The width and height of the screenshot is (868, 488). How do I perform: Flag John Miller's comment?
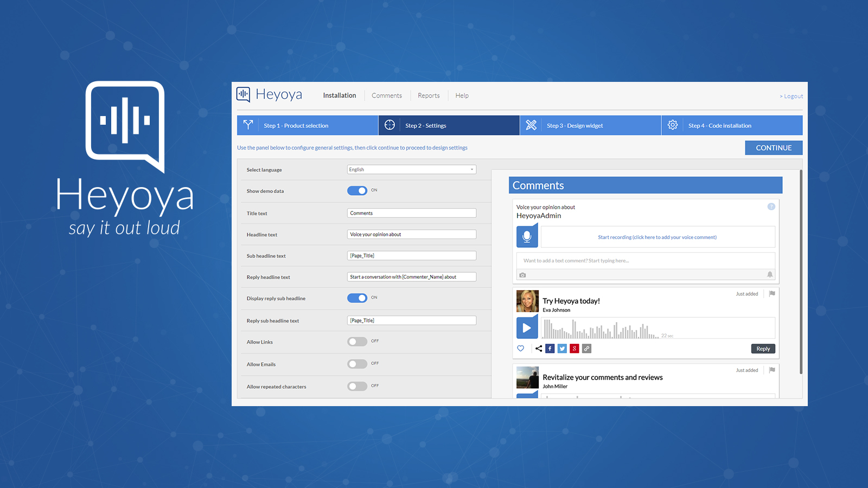point(772,370)
